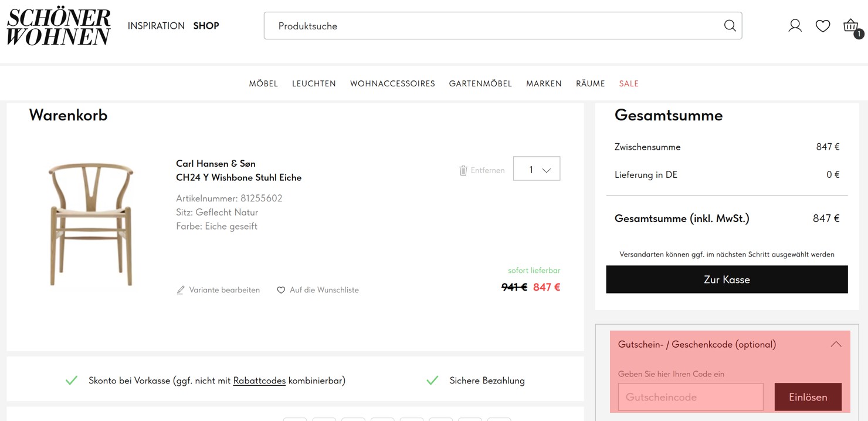
Task: Focus the Gutscheincode input field
Action: [x=691, y=397]
